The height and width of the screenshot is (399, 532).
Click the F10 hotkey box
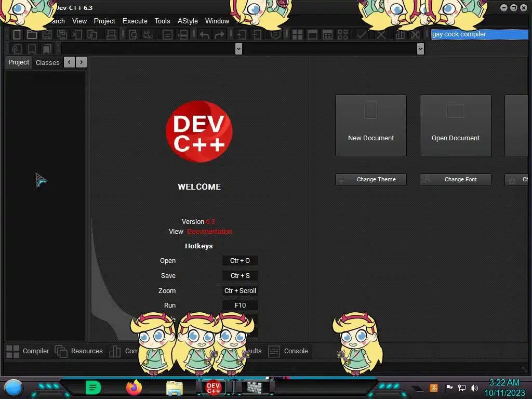coord(240,305)
